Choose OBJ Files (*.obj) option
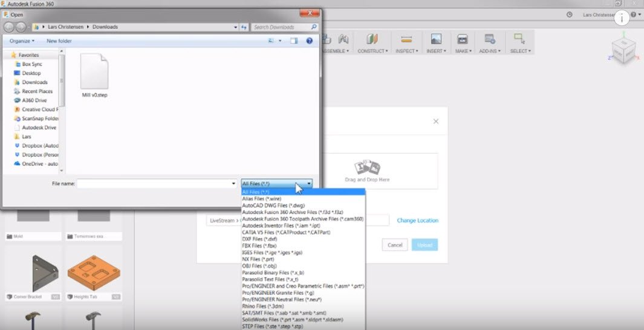Viewport: 644px width, 330px height. tap(303, 266)
